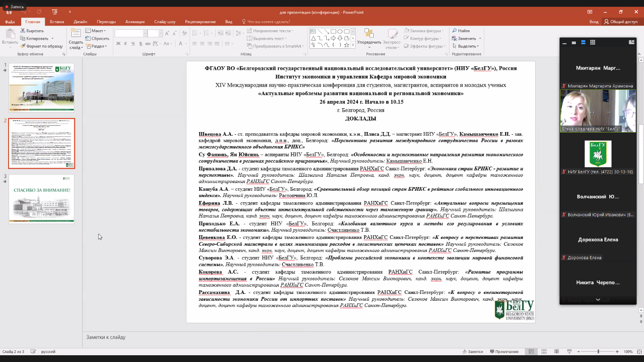Align text right in paragraph group

click(209, 44)
